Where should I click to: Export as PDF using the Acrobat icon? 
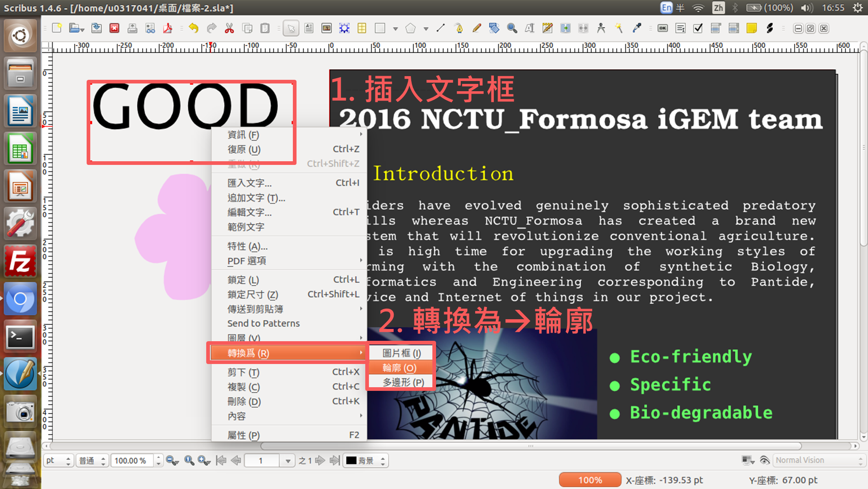168,28
